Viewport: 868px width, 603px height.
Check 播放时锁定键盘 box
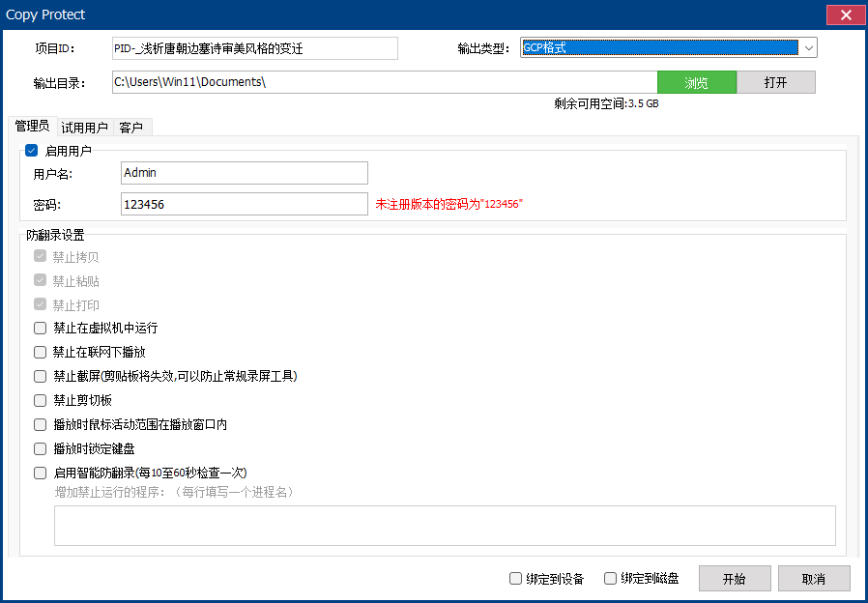tap(40, 448)
